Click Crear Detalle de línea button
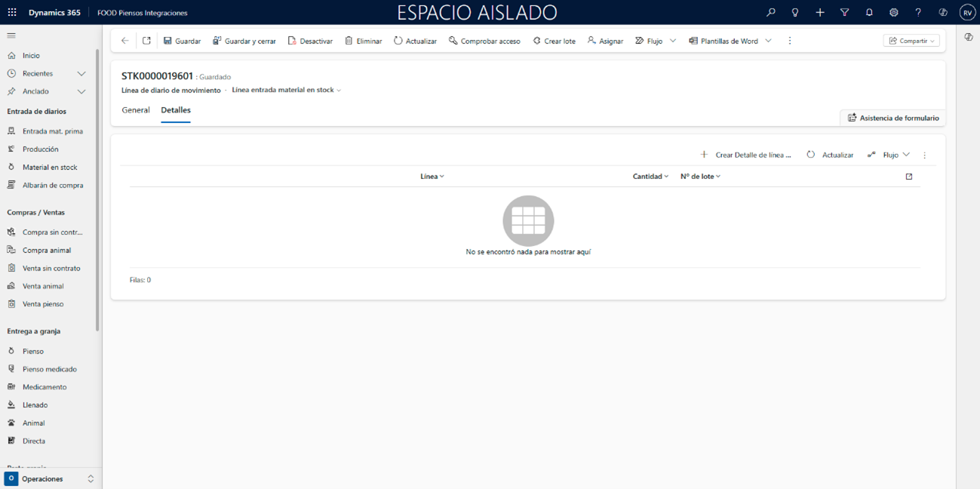 point(746,155)
